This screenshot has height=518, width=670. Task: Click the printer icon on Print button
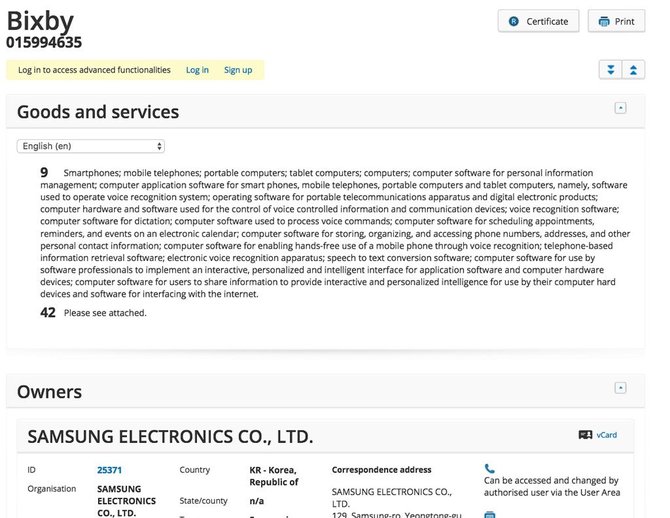point(604,21)
